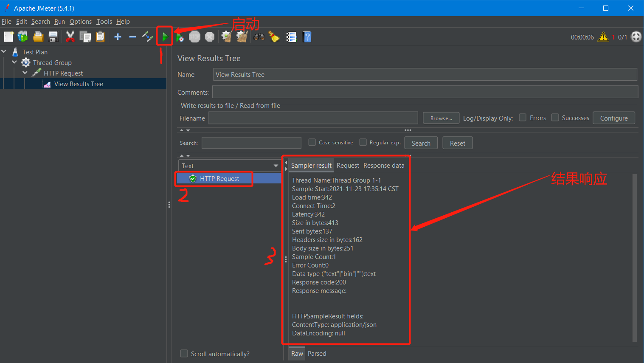Click the Shutdown test icon
Image resolution: width=644 pixels, height=363 pixels.
click(210, 37)
